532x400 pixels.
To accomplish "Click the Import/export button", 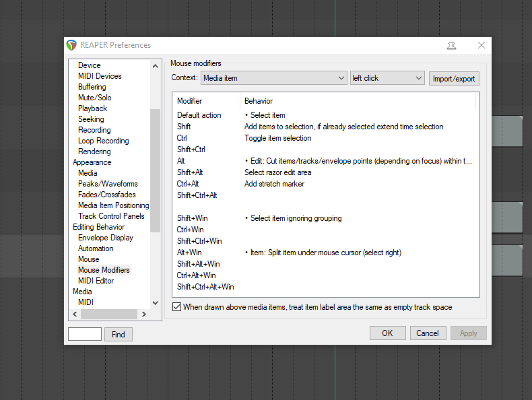I will 454,79.
